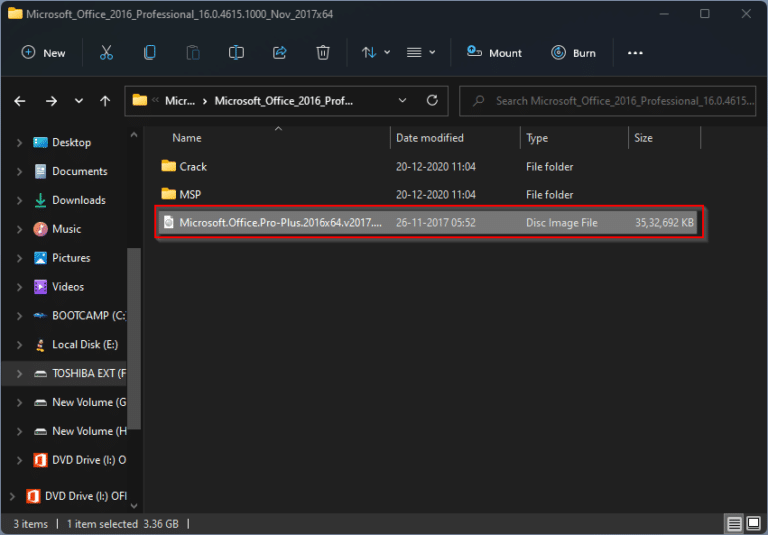The image size is (768, 535).
Task: Click the disc image file icon
Action: pos(168,222)
